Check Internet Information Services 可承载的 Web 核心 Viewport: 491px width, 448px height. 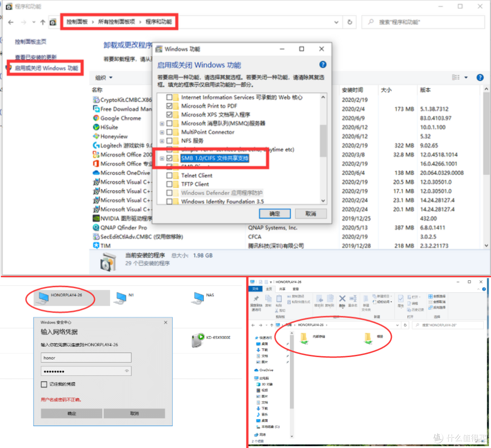[x=170, y=97]
